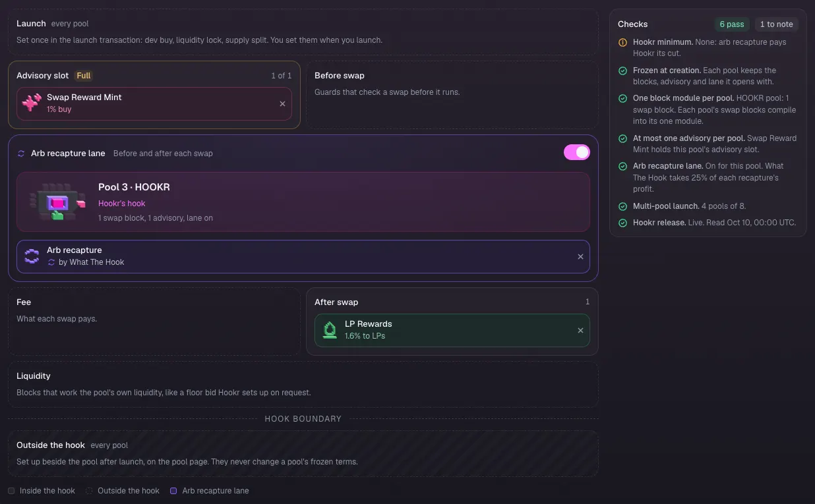Click the Outside the hook legend marker
This screenshot has height=504, width=815.
pos(89,491)
